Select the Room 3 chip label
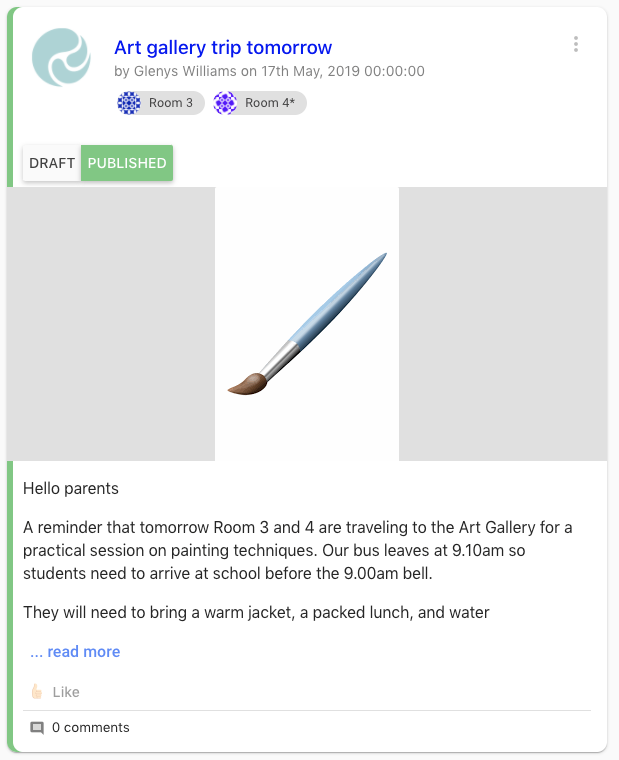 pyautogui.click(x=171, y=103)
